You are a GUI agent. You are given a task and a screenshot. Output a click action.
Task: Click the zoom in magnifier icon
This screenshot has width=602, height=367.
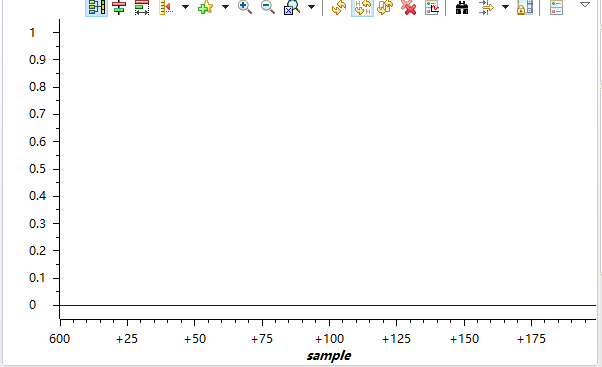[x=245, y=7]
